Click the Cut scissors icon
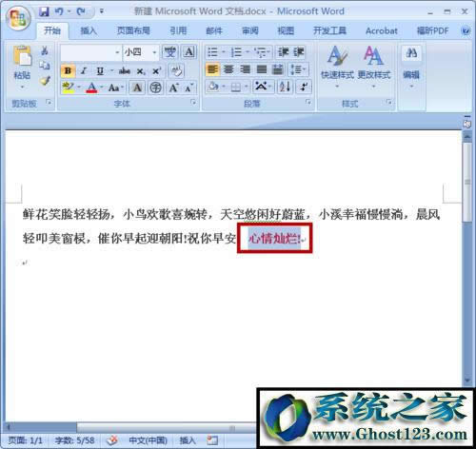Screen dimensions: 476x449 point(45,50)
